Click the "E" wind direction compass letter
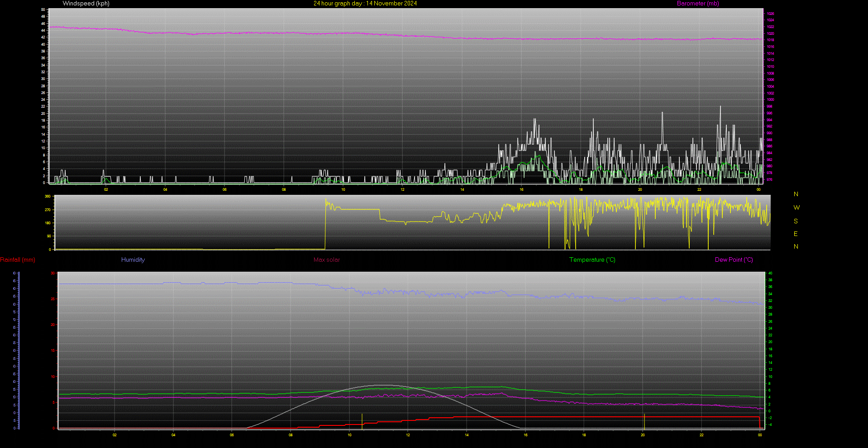The height and width of the screenshot is (448, 868). click(796, 234)
